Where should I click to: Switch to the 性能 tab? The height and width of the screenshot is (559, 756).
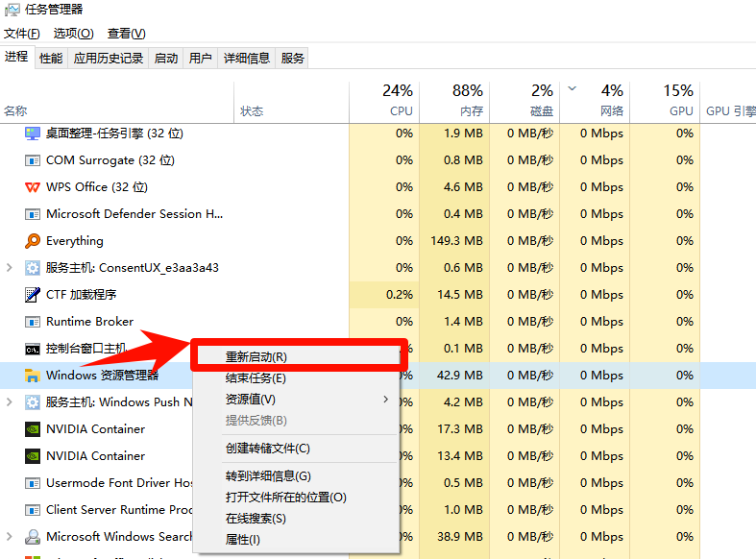51,59
